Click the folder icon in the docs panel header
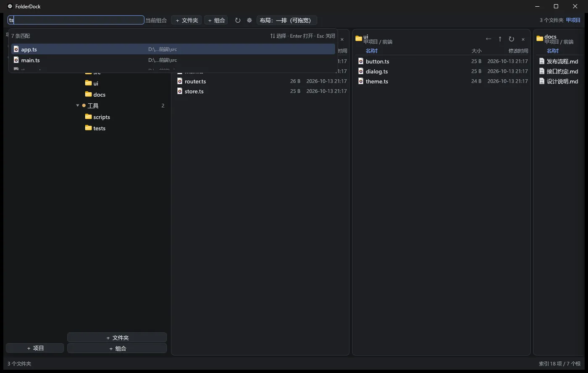 coord(540,39)
